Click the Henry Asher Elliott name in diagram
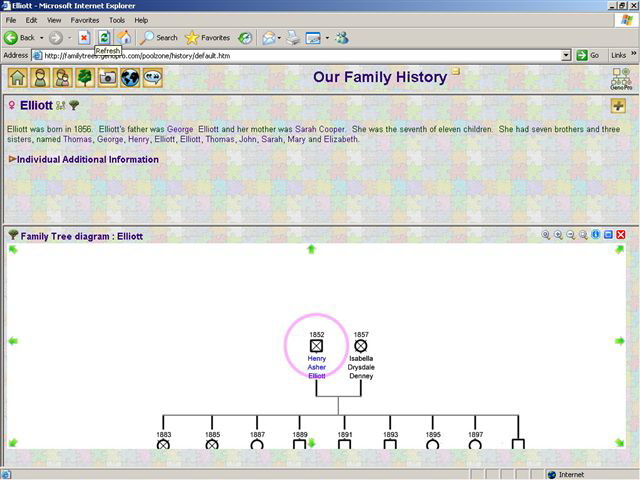The width and height of the screenshot is (640, 480). click(316, 367)
